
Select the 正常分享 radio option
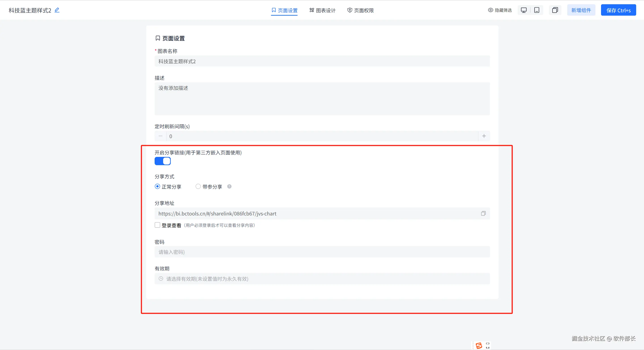[x=157, y=186]
